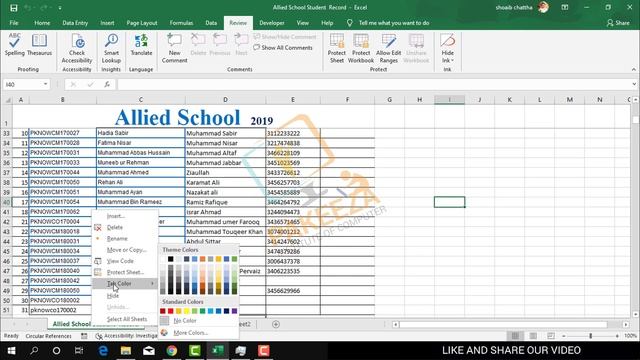Screen dimensions: 640x360
Task: Open the ribbon display options icon
Action: tap(565, 7)
